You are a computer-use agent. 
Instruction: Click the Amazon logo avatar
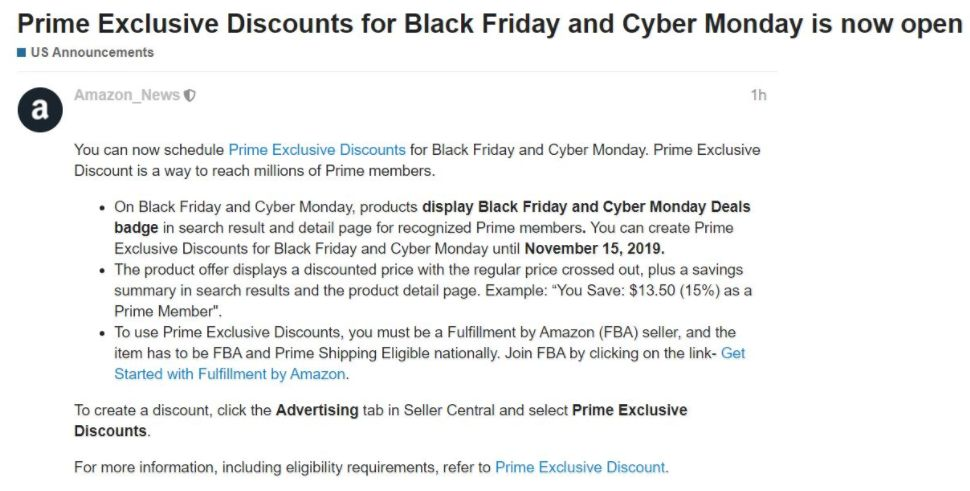(40, 110)
